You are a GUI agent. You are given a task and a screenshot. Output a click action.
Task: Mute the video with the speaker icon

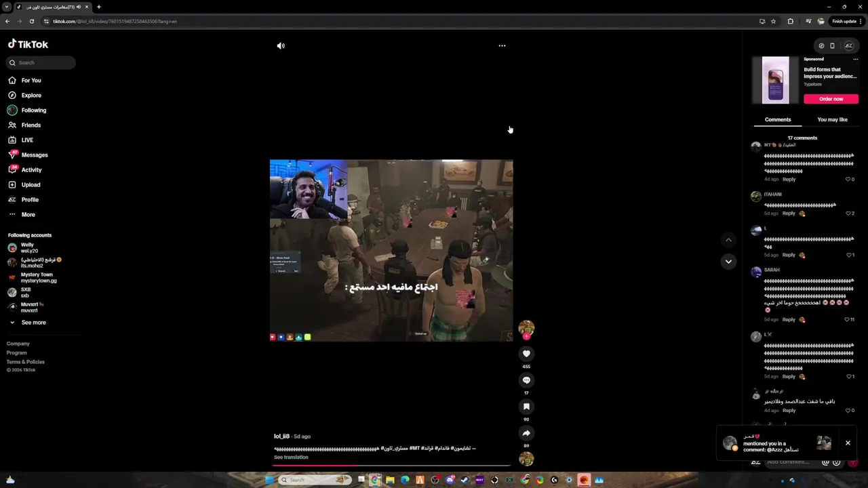point(281,45)
